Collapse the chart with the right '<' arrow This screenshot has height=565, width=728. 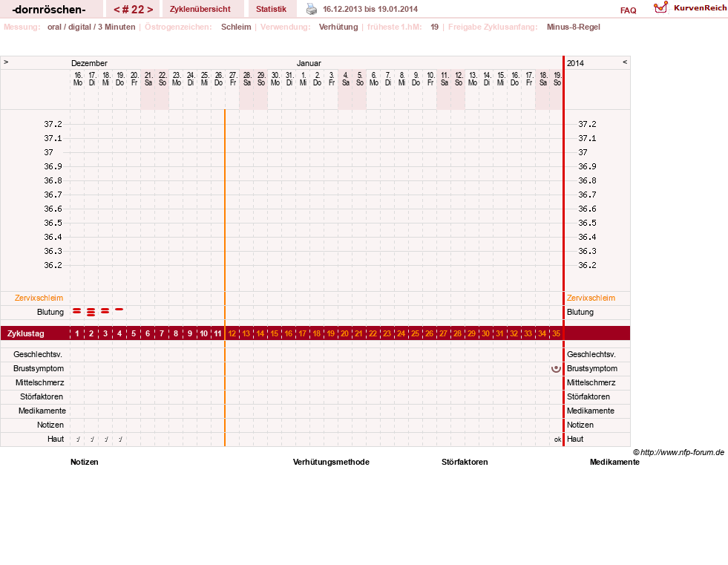pos(624,62)
